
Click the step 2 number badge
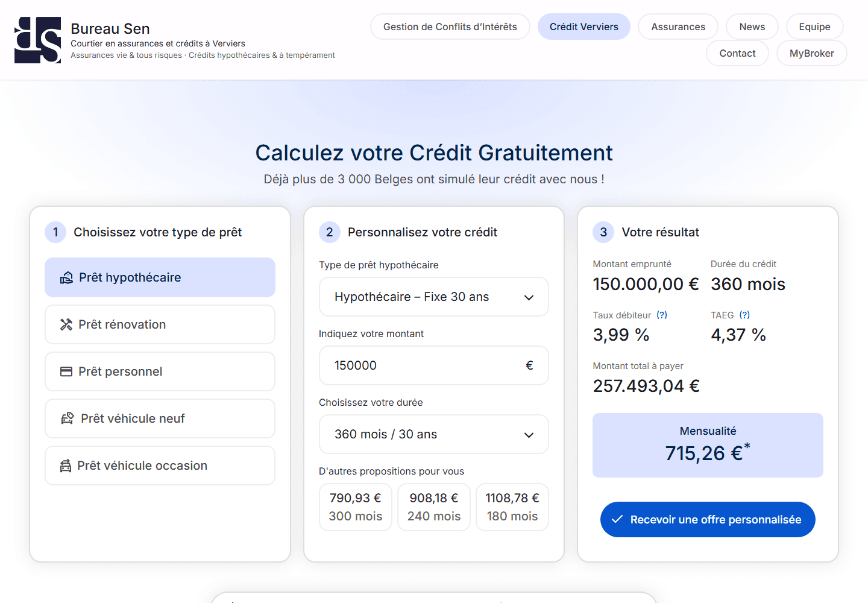(330, 232)
